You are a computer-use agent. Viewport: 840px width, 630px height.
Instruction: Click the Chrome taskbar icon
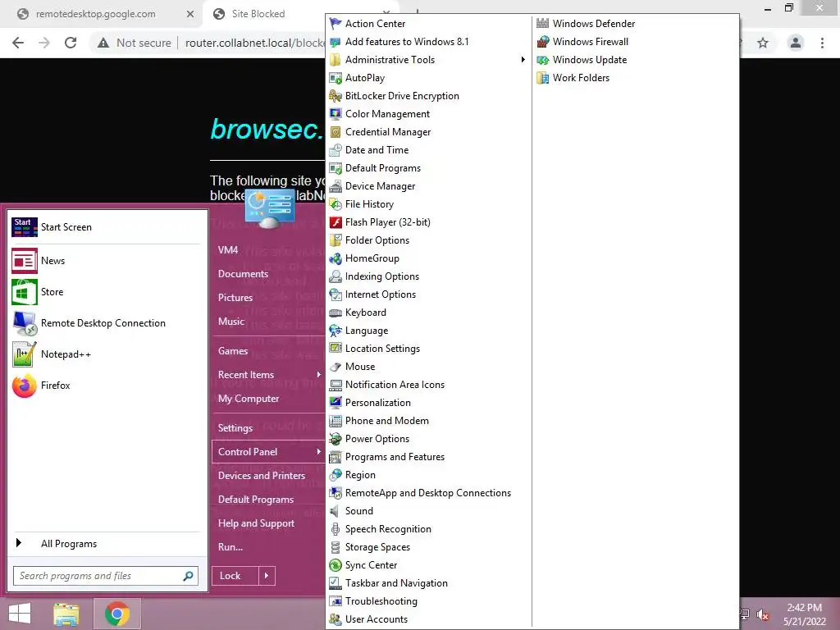[x=117, y=614]
